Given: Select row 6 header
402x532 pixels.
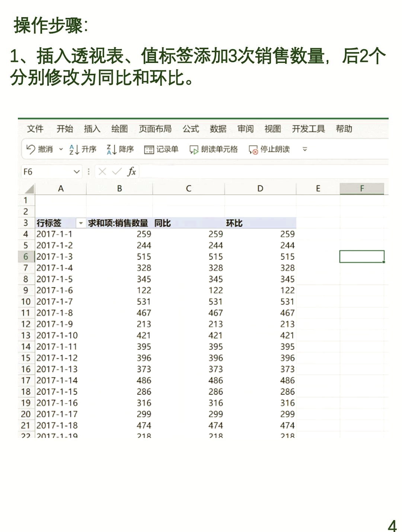Looking at the screenshot, I should pyautogui.click(x=26, y=257).
